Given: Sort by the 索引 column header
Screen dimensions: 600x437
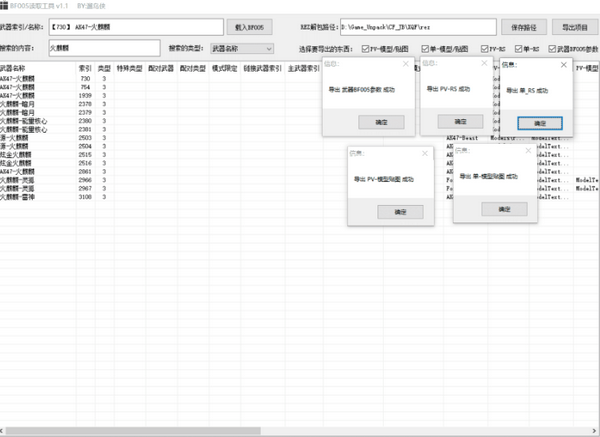Looking at the screenshot, I should click(x=85, y=68).
